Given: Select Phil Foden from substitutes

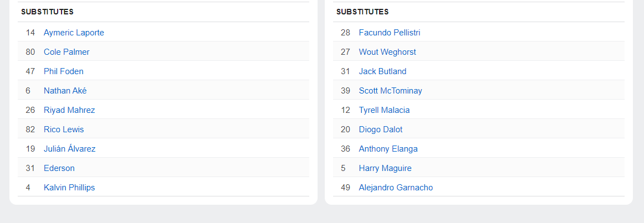Looking at the screenshot, I should [x=64, y=71].
